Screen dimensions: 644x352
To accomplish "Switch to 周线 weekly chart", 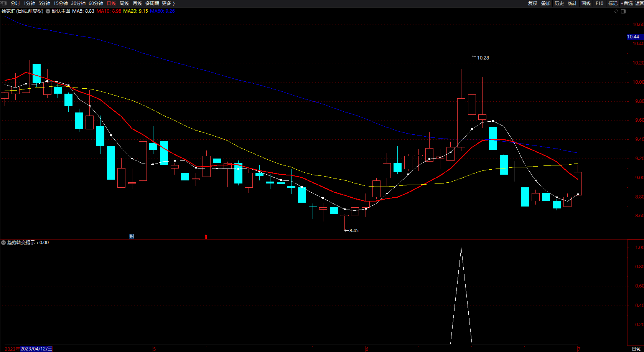I will [x=124, y=3].
